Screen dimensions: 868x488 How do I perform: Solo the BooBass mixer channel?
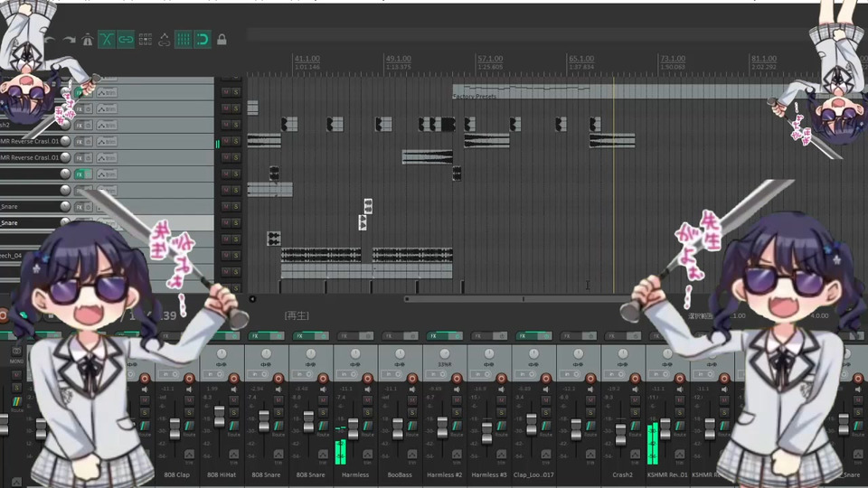(412, 413)
